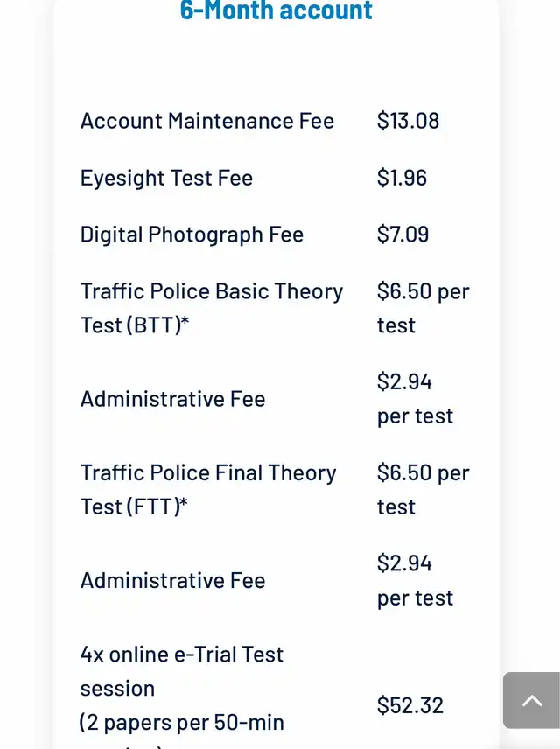
Task: Click the FTT $6.50 per test price
Action: (x=423, y=490)
